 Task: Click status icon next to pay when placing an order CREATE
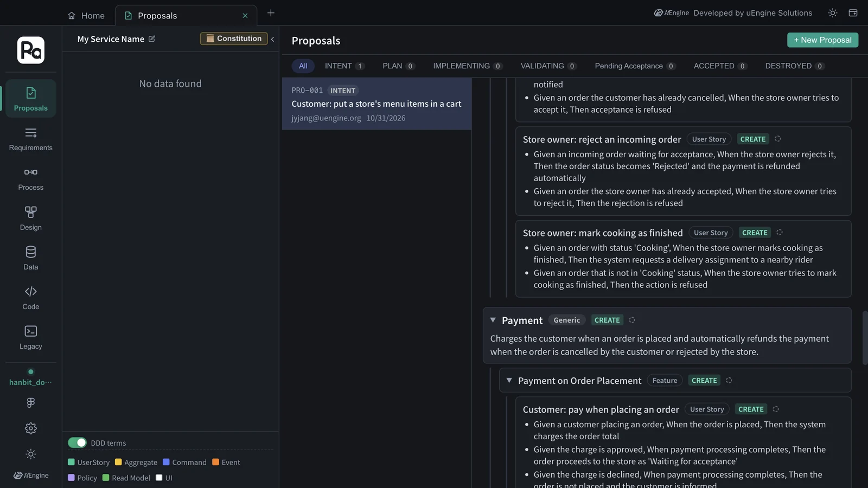point(776,409)
